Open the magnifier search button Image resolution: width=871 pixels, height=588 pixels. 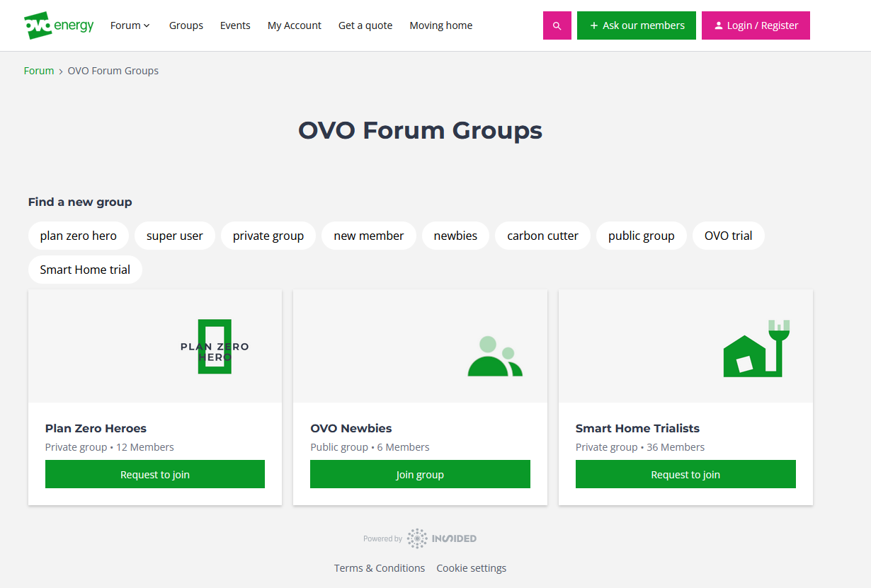557,25
